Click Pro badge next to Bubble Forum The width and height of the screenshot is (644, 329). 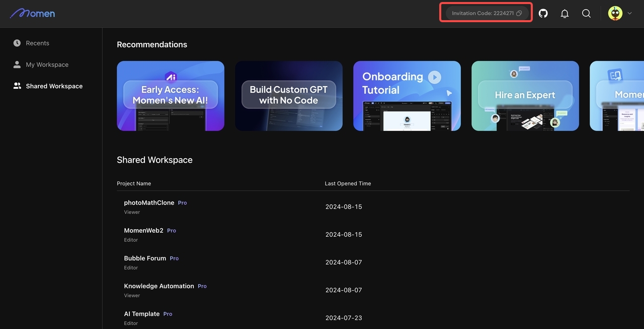174,258
